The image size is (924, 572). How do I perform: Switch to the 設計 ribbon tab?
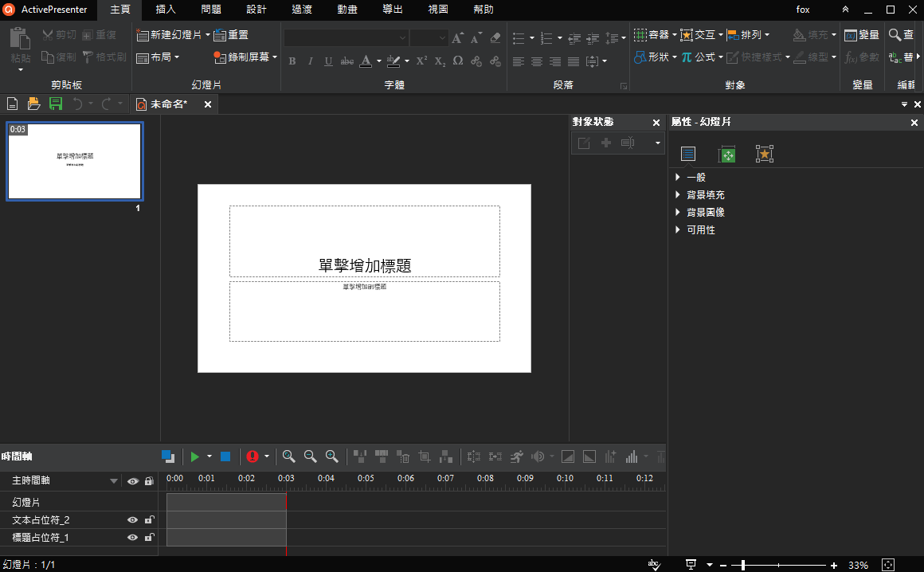coord(256,10)
